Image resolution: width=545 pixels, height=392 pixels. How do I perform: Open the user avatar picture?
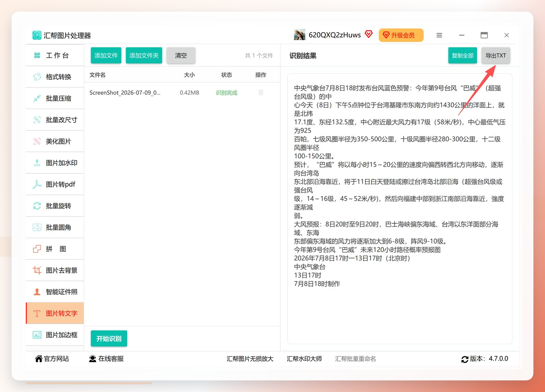point(300,35)
